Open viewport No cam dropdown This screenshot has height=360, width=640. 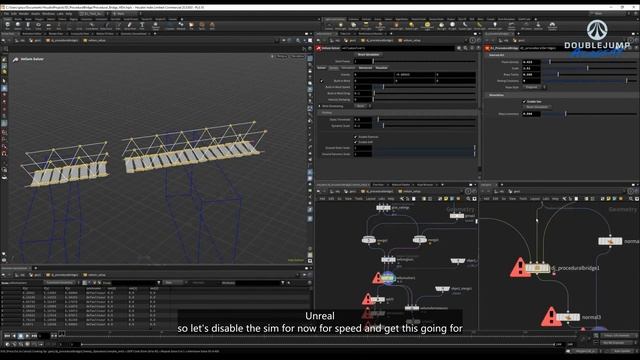coord(298,56)
